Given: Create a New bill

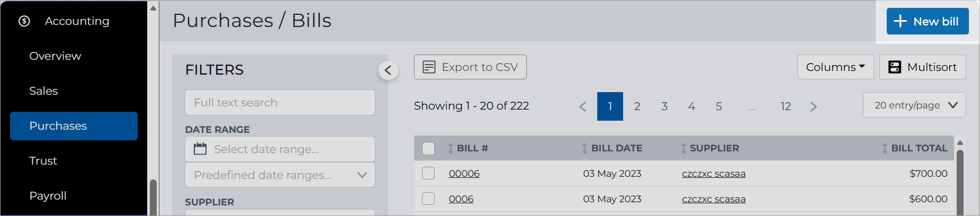Looking at the screenshot, I should point(928,21).
